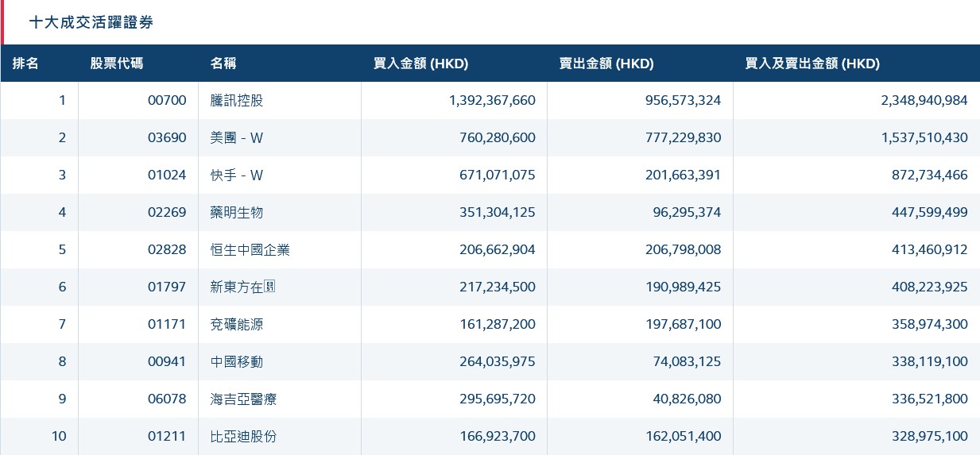Image resolution: width=980 pixels, height=455 pixels.
Task: Click stock code 01171
Action: point(167,325)
